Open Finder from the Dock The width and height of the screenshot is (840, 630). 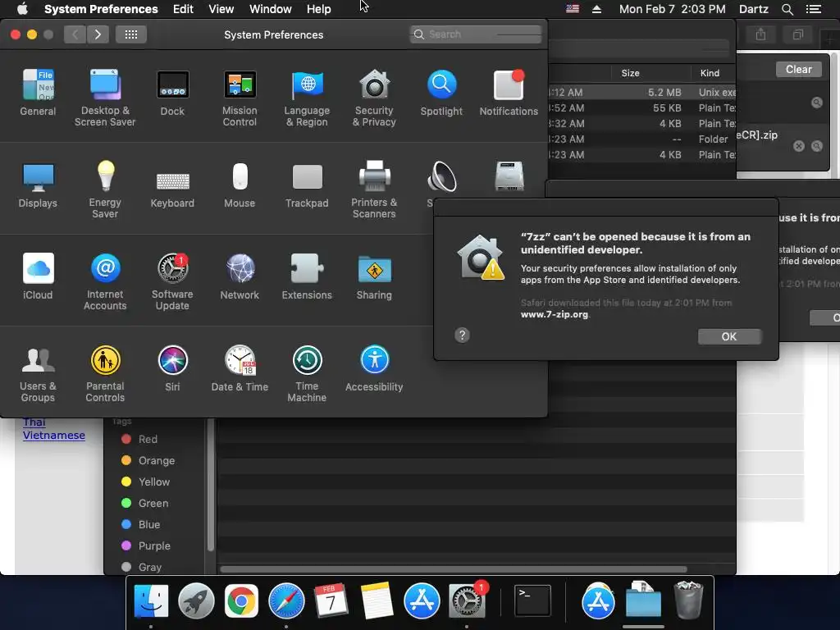pyautogui.click(x=151, y=601)
